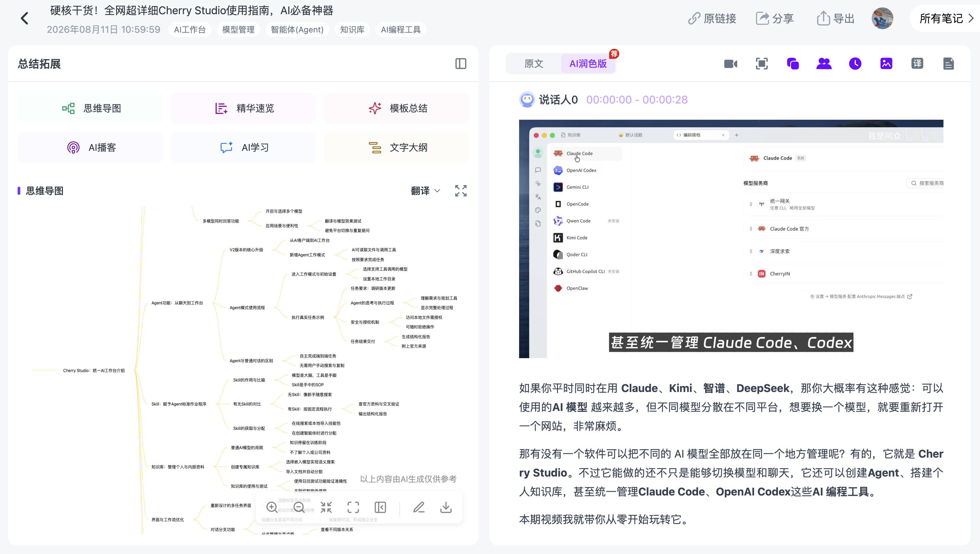Click the speakers people icon
This screenshot has height=554, width=980.
point(824,64)
